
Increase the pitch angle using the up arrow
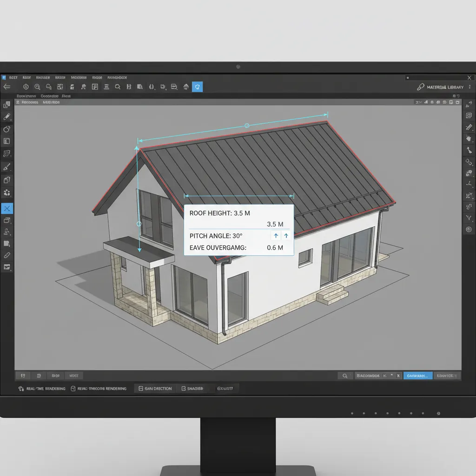276,236
